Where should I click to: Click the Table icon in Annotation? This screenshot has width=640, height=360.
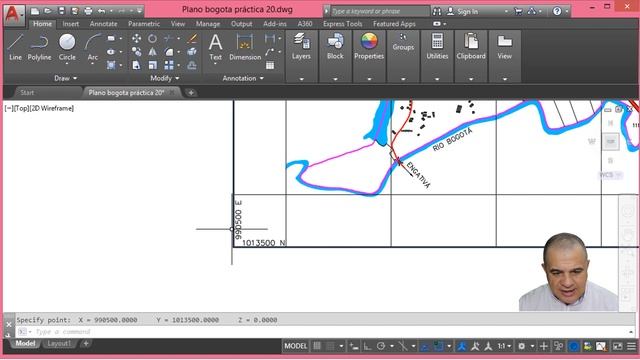[270, 65]
